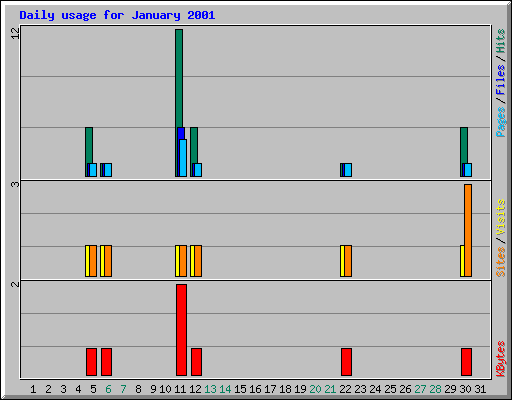Image resolution: width=512 pixels, height=400 pixels.
Task: Click the red KBytes bar for day 22
Action: click(x=346, y=362)
